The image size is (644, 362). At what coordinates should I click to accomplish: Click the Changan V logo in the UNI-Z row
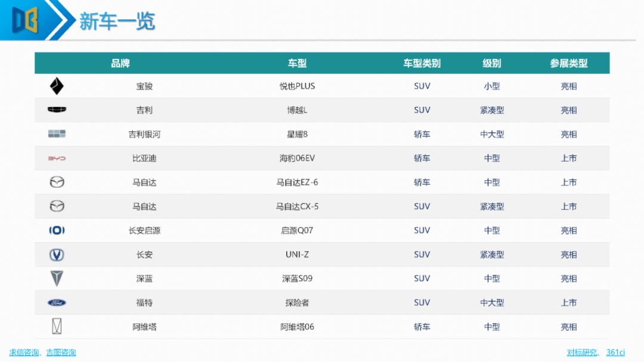57,255
